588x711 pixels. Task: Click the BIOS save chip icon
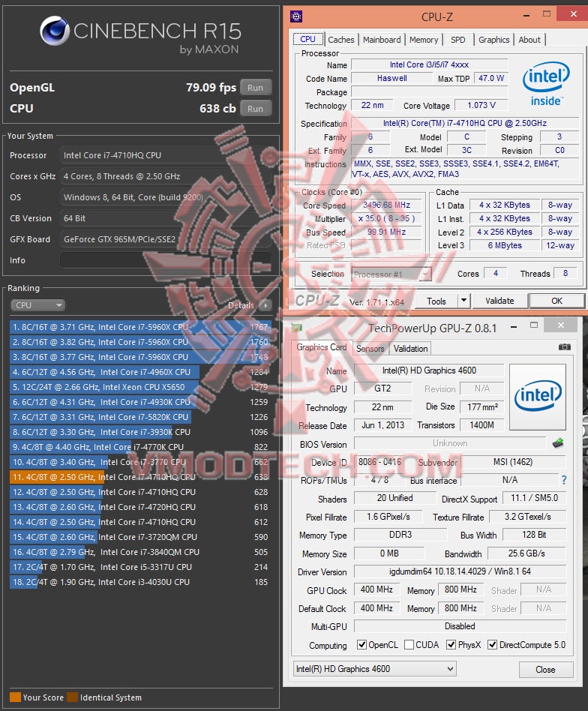click(x=558, y=443)
